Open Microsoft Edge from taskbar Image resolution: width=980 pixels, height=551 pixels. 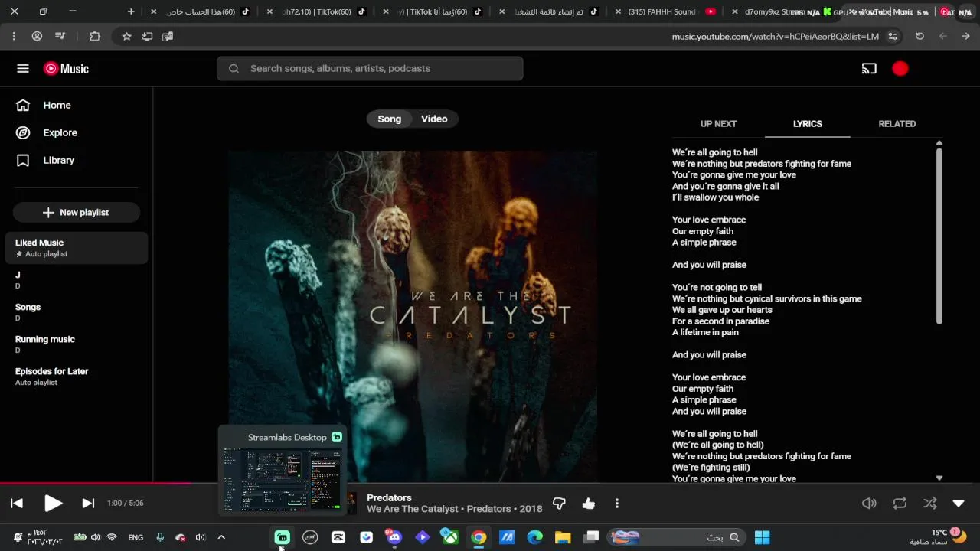(x=534, y=537)
